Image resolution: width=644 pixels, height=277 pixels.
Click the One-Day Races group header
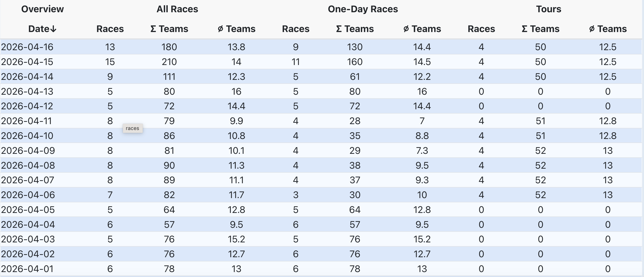point(363,9)
